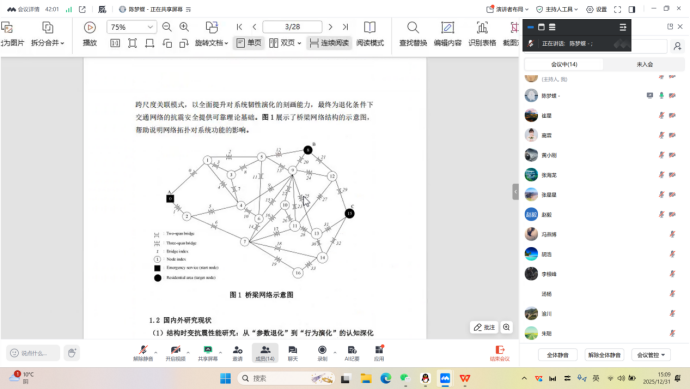Zoom in with the plus magnifier
Image resolution: width=690 pixels, height=389 pixels.
click(184, 27)
